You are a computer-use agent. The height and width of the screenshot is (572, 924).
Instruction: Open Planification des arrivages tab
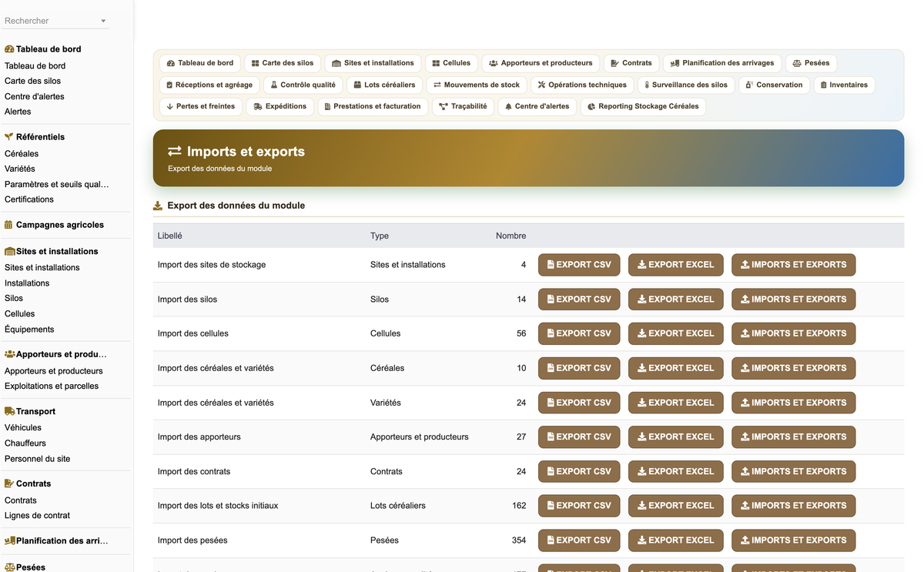tap(723, 63)
